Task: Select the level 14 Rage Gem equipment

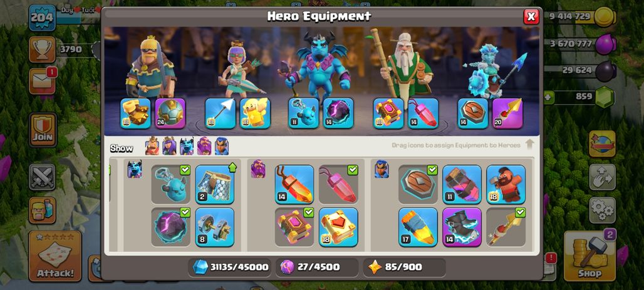Action: (x=294, y=184)
